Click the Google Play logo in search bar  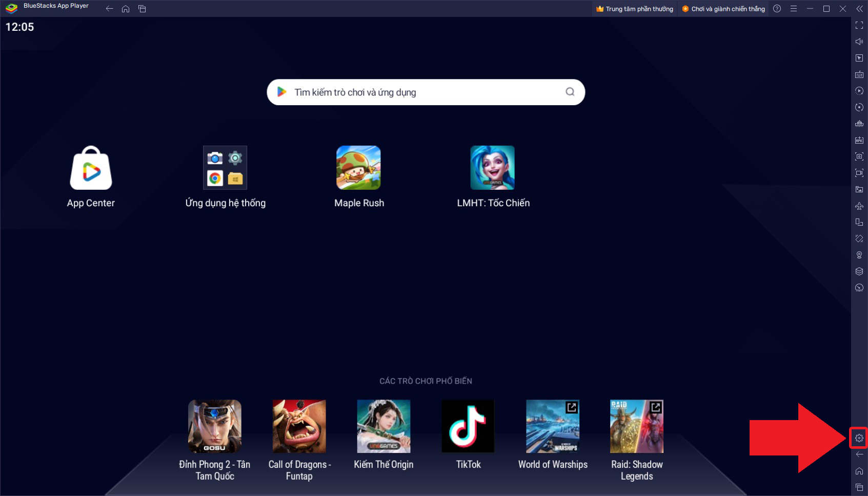[281, 92]
